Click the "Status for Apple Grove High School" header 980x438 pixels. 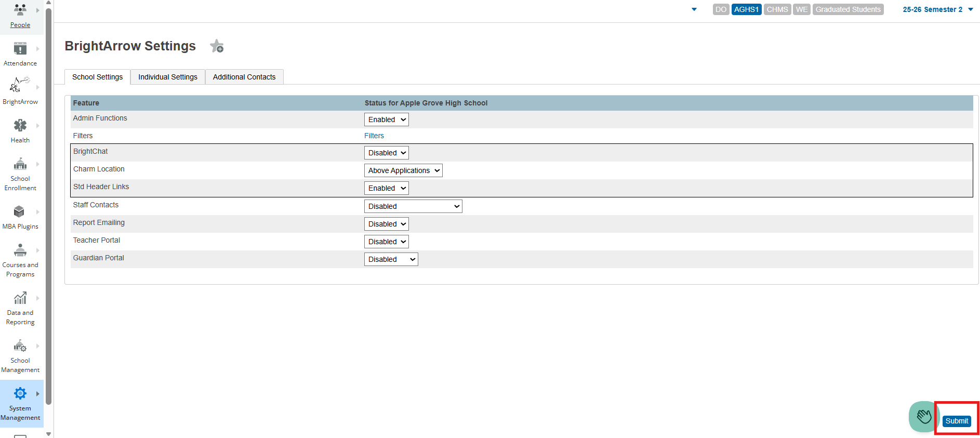[426, 103]
